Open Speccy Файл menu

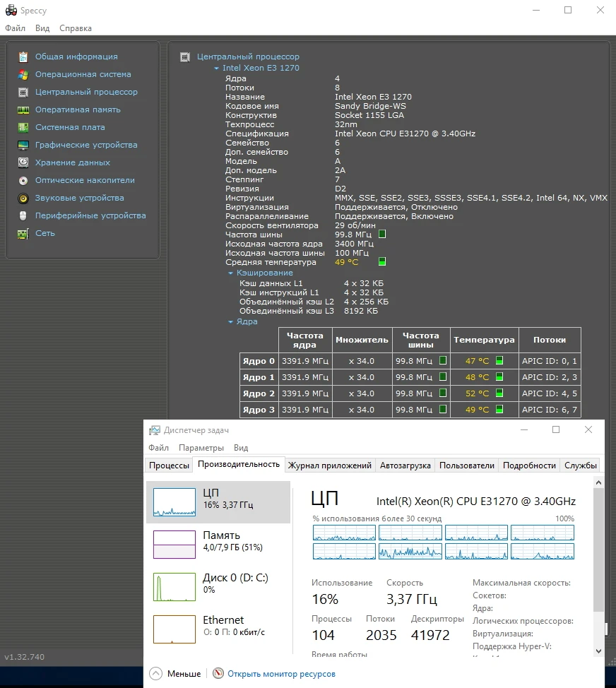[x=15, y=28]
